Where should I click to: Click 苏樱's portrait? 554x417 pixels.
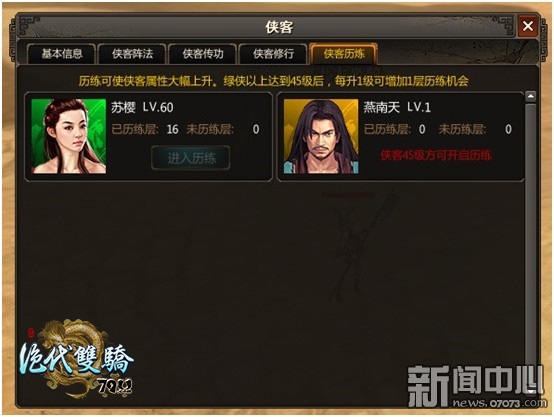coord(69,136)
